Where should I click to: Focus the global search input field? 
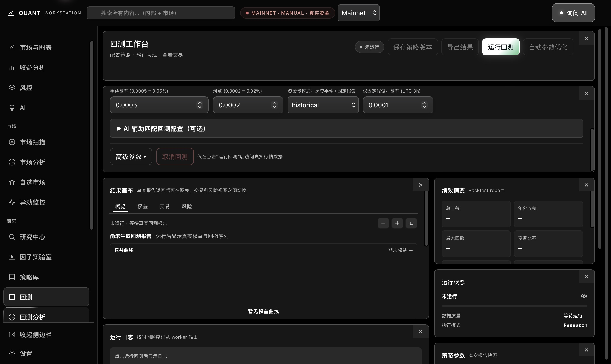pos(161,13)
